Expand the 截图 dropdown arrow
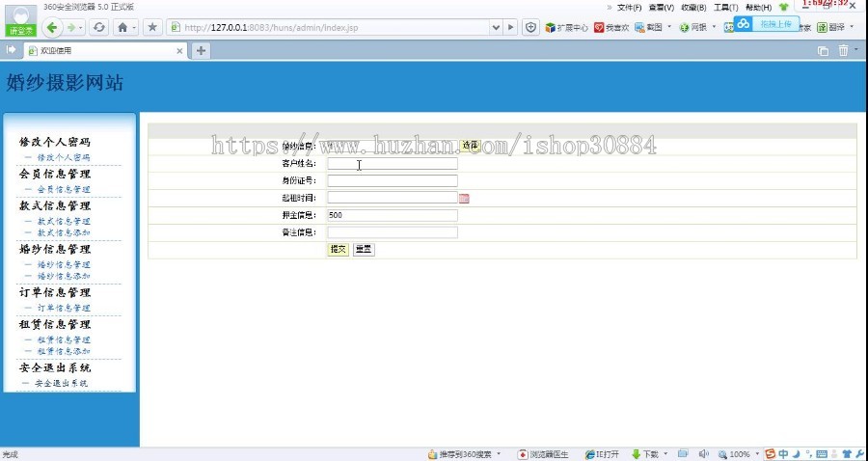This screenshot has height=461, width=868. click(x=669, y=27)
